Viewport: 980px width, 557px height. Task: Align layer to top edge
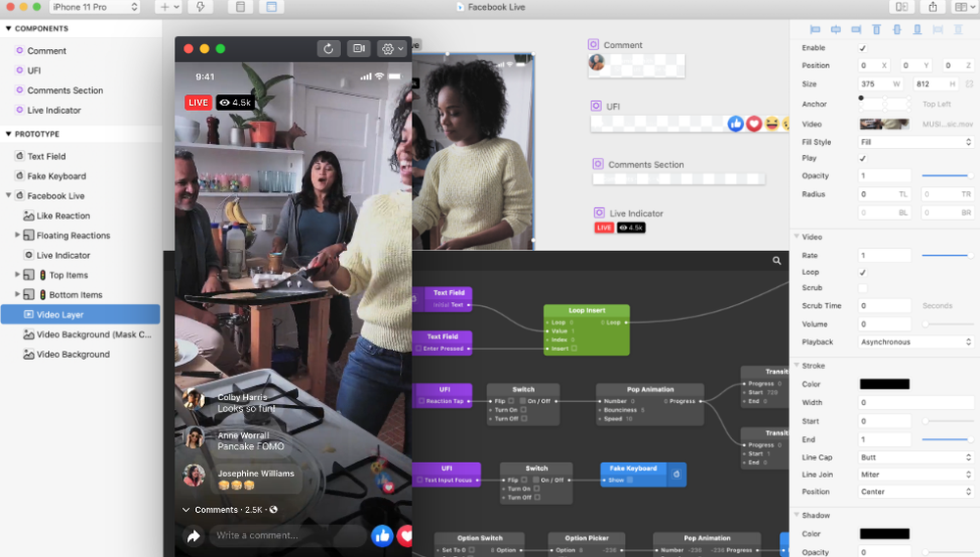click(x=876, y=29)
